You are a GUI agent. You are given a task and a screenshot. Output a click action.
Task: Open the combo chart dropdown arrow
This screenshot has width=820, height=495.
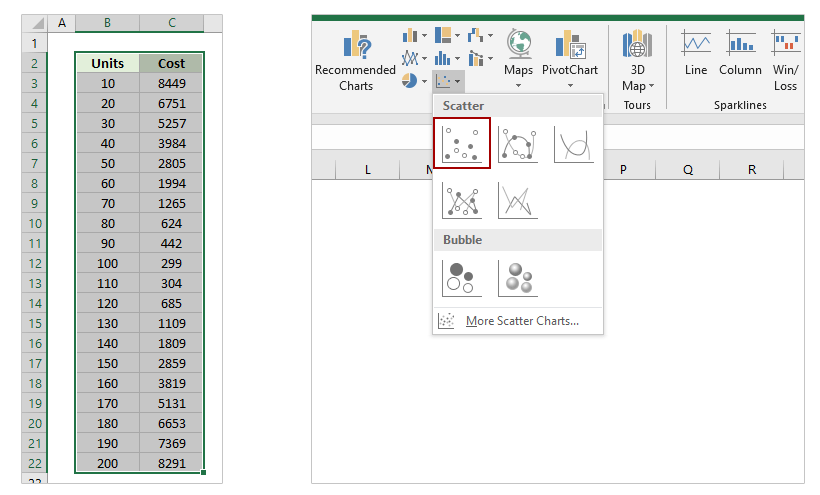pos(490,59)
